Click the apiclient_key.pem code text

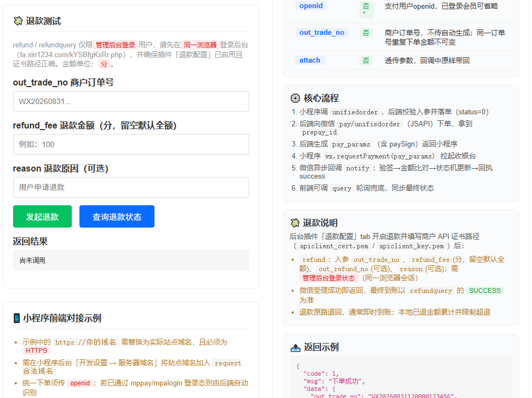411,246
